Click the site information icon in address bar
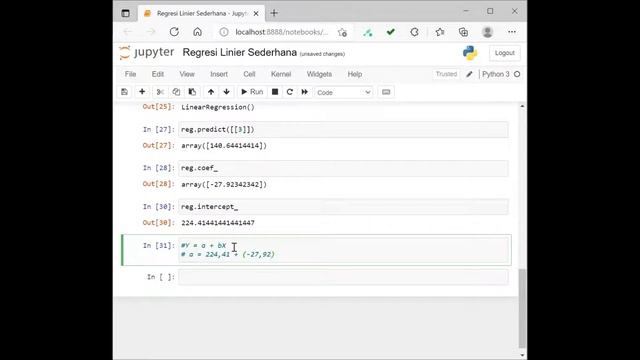 (x=224, y=32)
